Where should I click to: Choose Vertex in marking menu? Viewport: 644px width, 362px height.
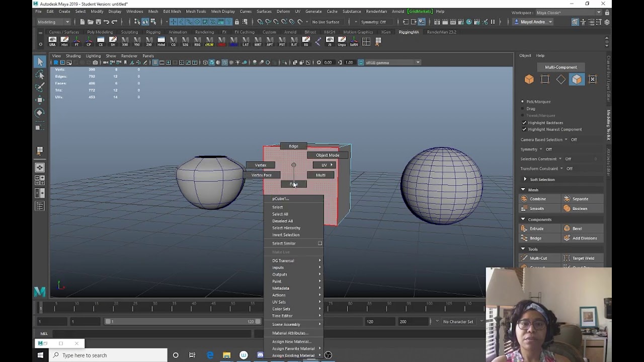click(x=260, y=165)
